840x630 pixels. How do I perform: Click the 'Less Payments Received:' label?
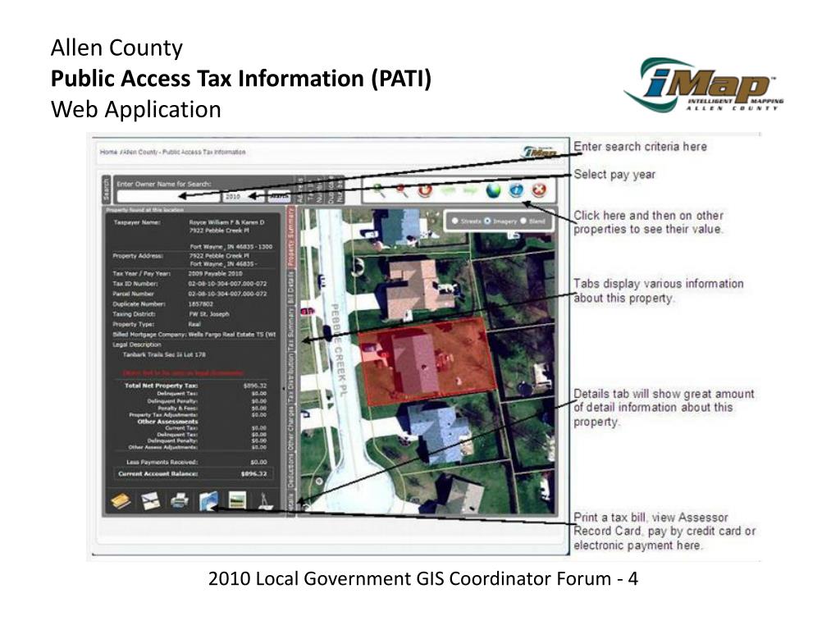click(162, 462)
